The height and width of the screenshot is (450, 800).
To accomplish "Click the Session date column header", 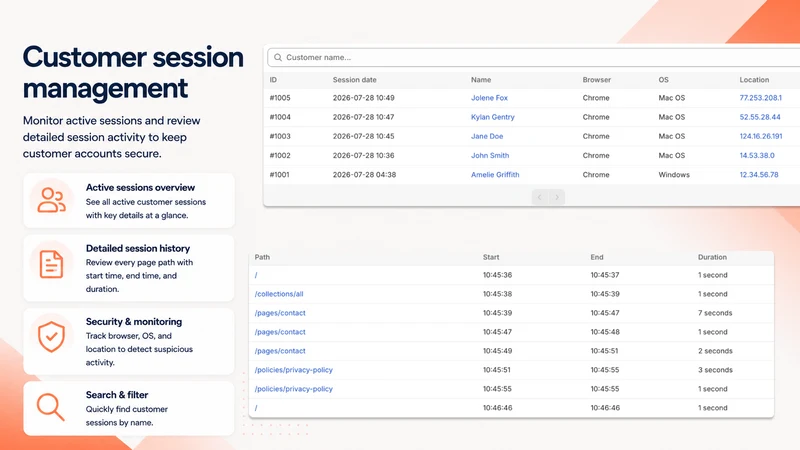I will pyautogui.click(x=355, y=80).
